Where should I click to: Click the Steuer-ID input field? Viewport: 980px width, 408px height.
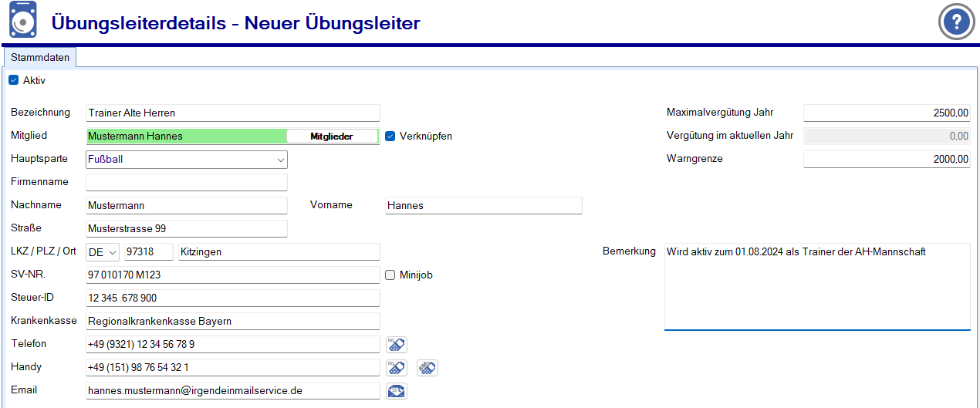coord(233,298)
